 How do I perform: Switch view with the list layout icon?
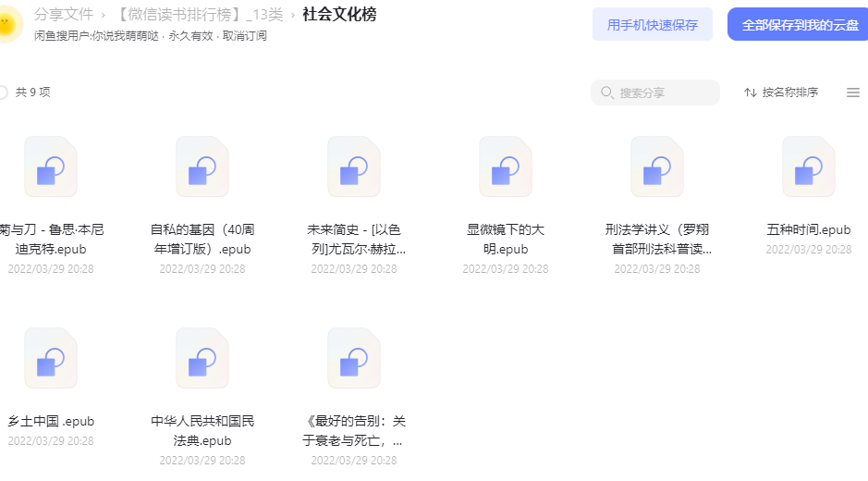click(x=853, y=92)
